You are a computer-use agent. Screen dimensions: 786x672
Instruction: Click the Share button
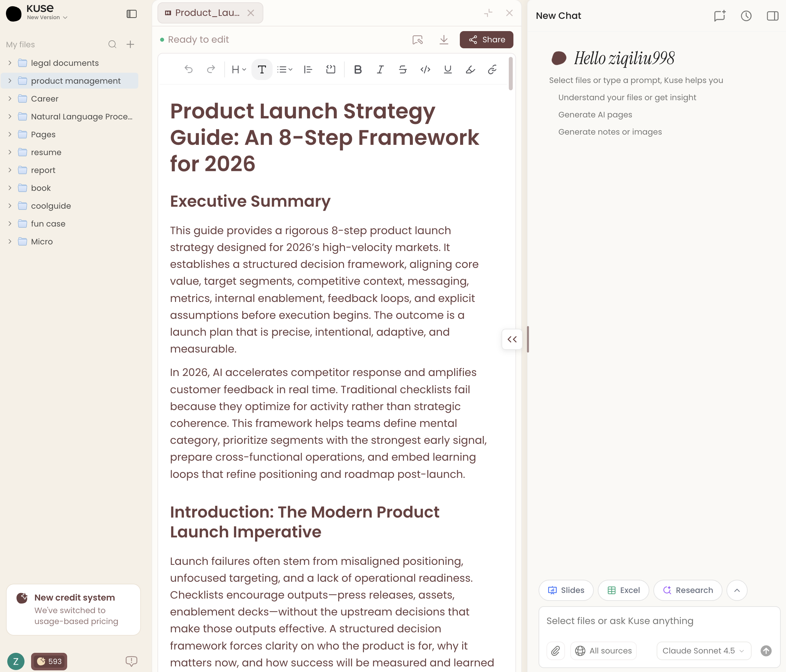click(486, 39)
